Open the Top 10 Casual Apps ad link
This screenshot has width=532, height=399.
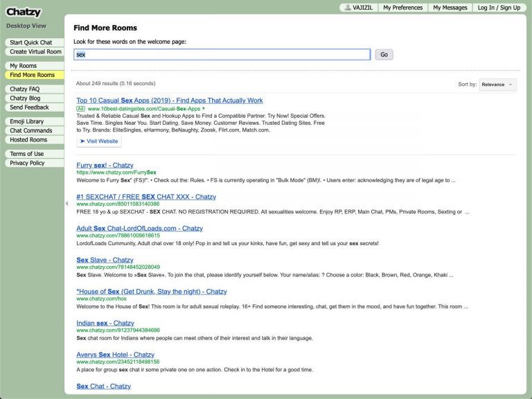170,100
